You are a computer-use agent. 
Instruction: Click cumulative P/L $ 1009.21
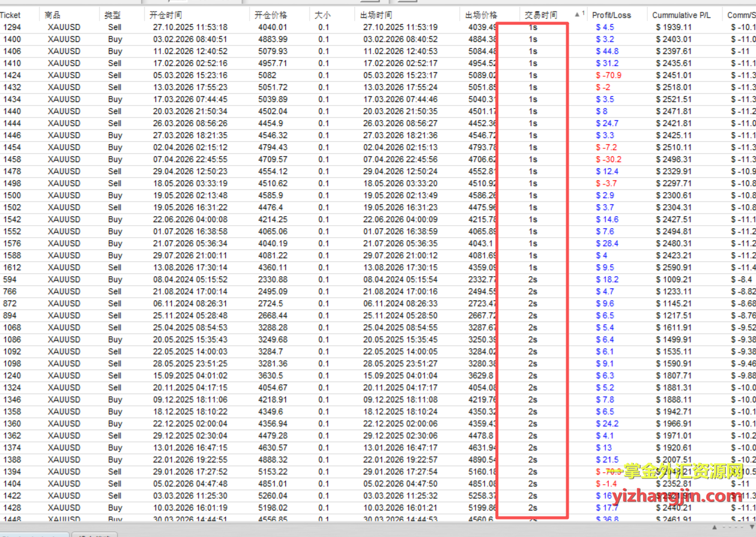[674, 279]
